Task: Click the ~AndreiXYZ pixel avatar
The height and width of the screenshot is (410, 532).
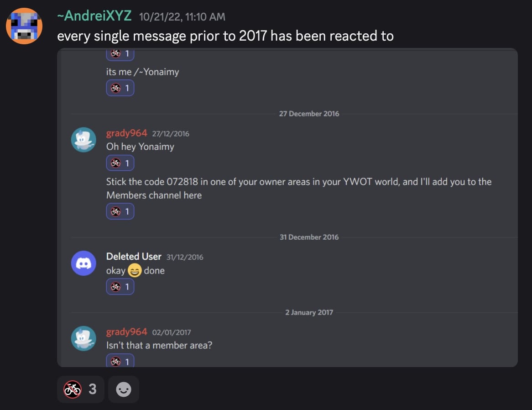Action: pyautogui.click(x=24, y=26)
